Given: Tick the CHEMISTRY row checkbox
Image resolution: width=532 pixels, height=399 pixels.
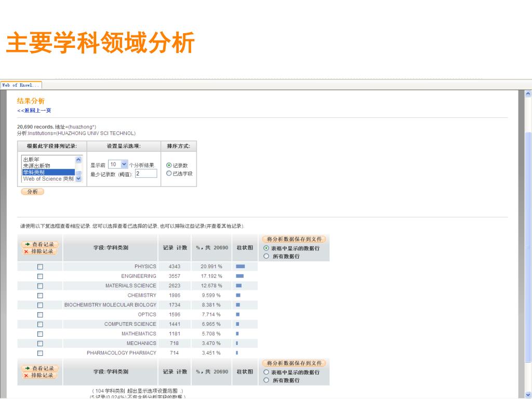Looking at the screenshot, I should tap(40, 296).
